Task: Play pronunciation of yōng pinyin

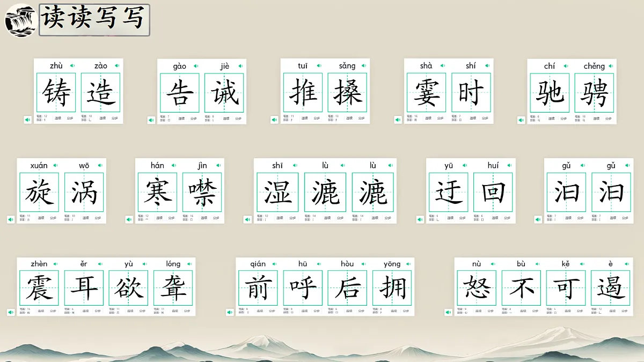Action: coord(408,264)
